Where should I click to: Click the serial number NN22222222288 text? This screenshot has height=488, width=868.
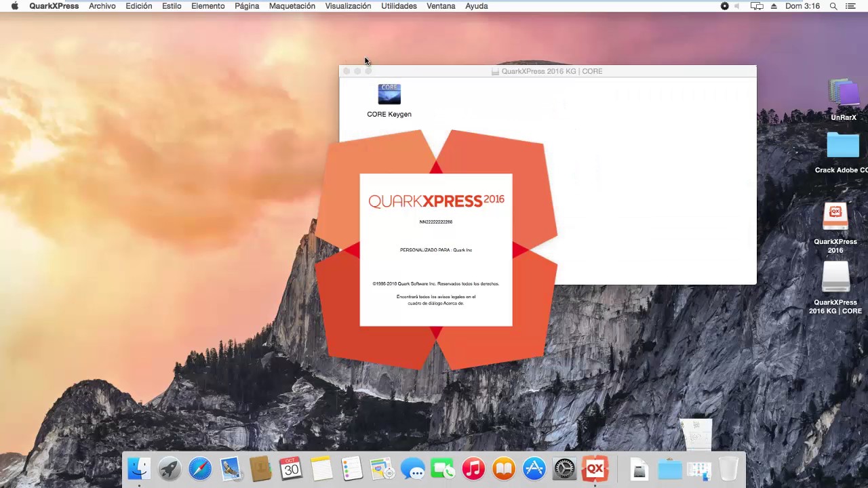pyautogui.click(x=436, y=222)
